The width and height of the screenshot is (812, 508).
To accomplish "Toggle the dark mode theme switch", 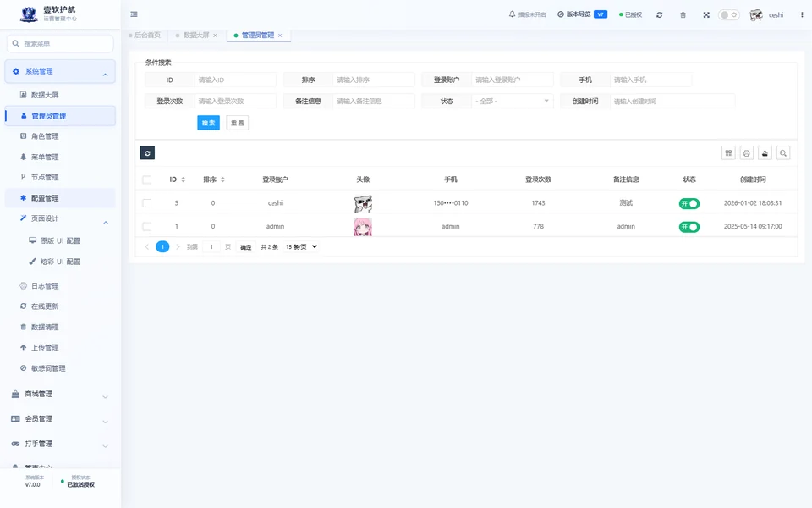I will pyautogui.click(x=728, y=14).
